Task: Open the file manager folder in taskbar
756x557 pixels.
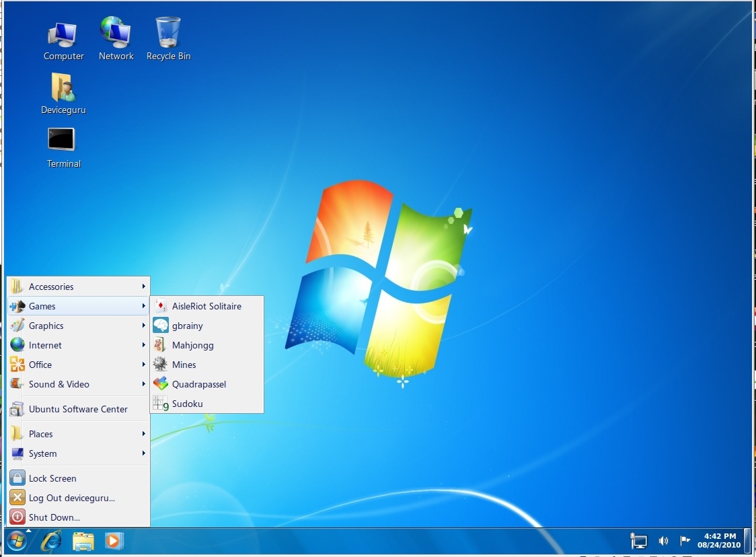Action: (x=83, y=541)
